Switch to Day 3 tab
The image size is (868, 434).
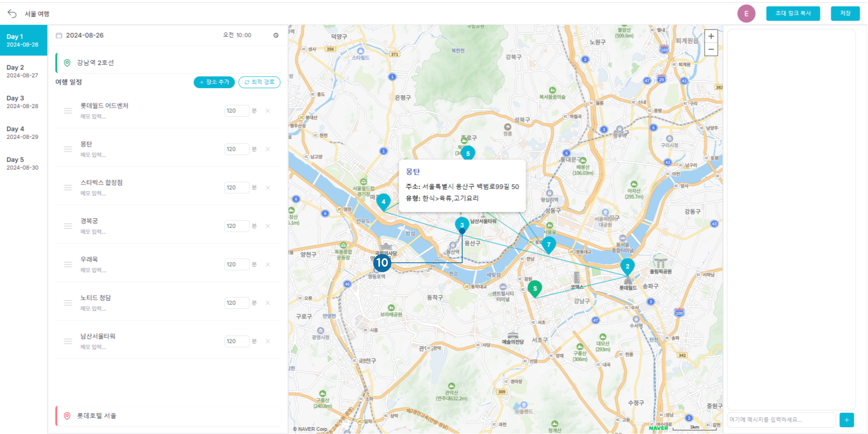(24, 102)
